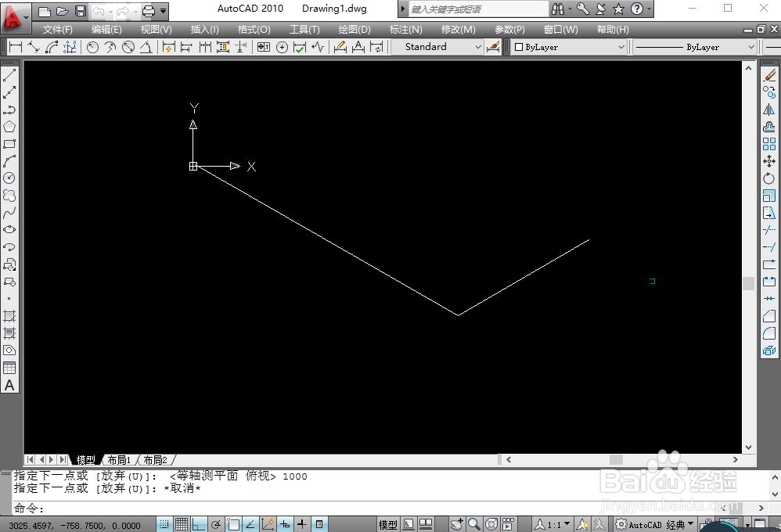Viewport: 781px width, 532px height.
Task: Toggle Lineweight display in status bar
Action: pyautogui.click(x=302, y=524)
